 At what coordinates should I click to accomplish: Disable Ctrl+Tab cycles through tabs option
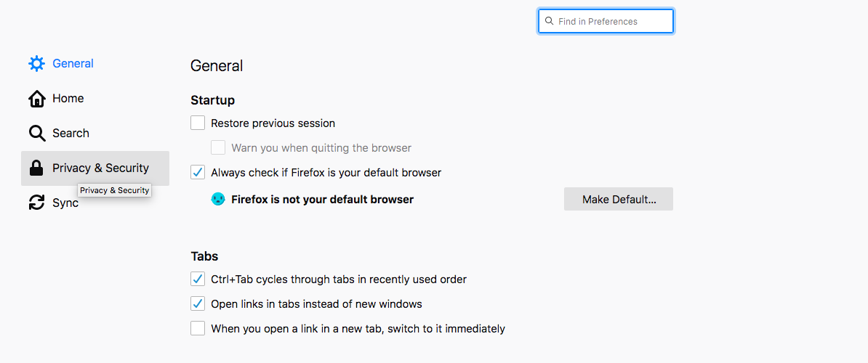(x=198, y=279)
